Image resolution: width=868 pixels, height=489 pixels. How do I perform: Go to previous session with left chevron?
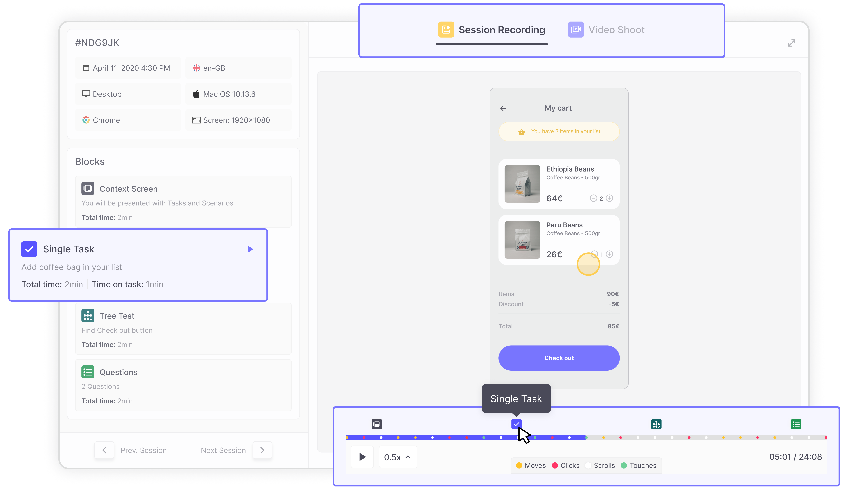[104, 450]
